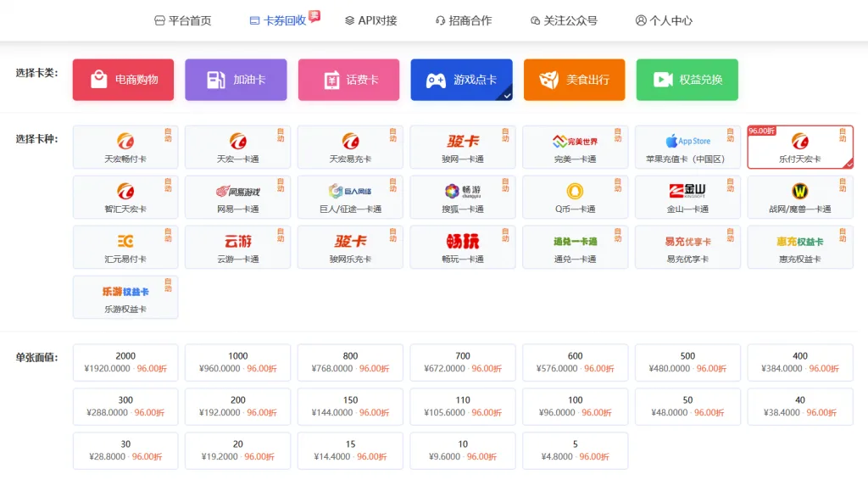Viewport: 868px width, 480px height.
Task: Choose Q币一卡通 card type
Action: pos(576,197)
